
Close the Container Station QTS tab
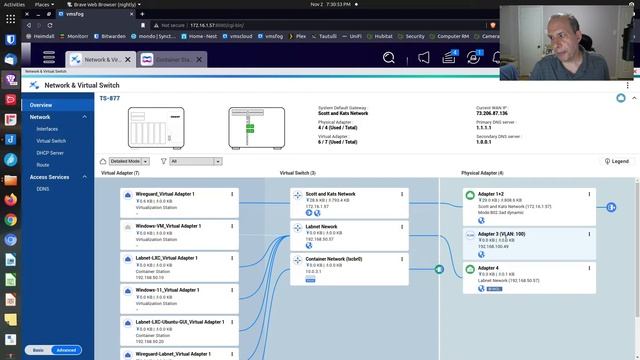tap(199, 60)
